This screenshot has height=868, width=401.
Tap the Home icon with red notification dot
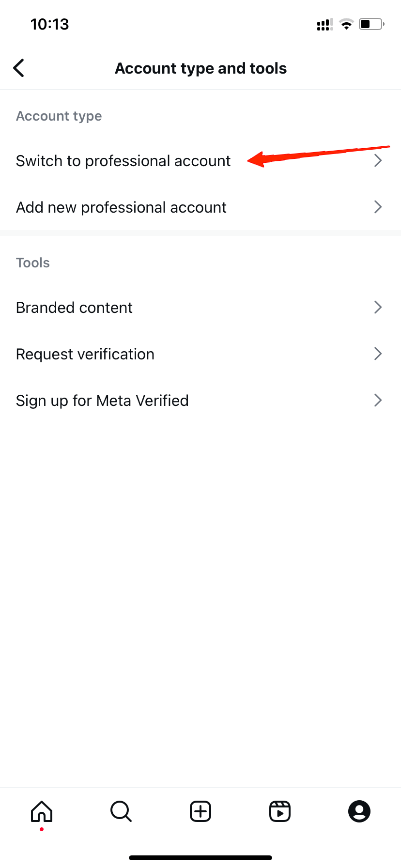[x=42, y=811]
